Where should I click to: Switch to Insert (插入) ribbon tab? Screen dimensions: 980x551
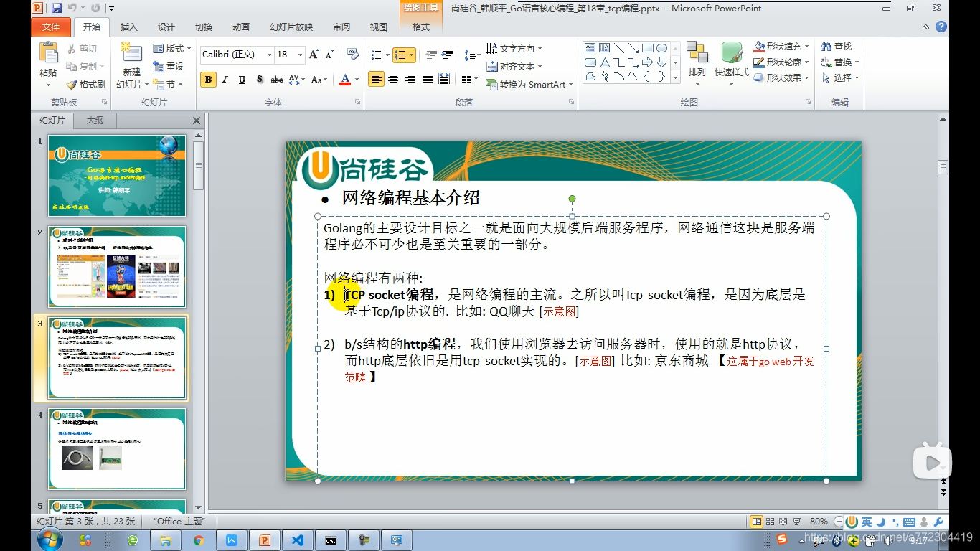[x=128, y=27]
